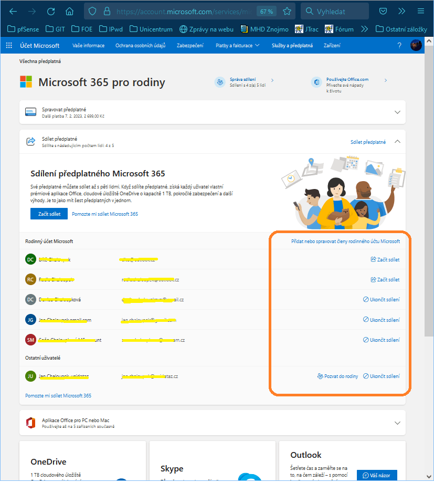
Task: Open the Používejte Office.com arrow
Action: click(386, 80)
